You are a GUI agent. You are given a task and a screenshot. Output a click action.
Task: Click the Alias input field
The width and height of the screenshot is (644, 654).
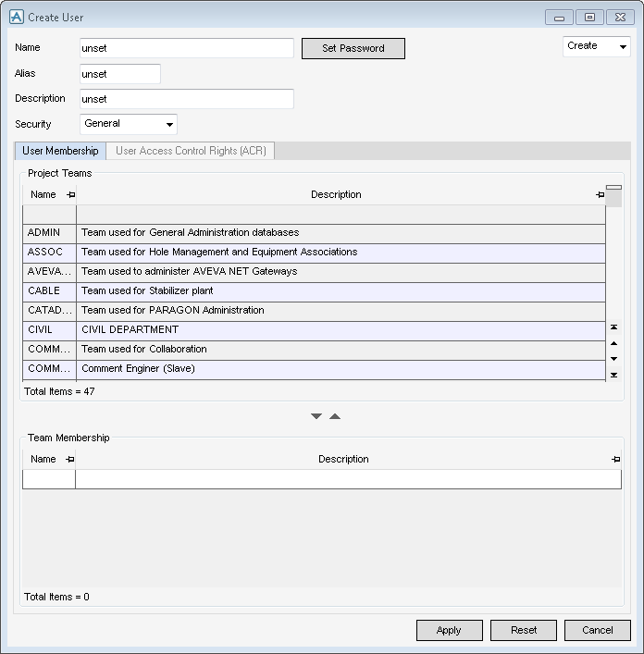click(x=119, y=74)
